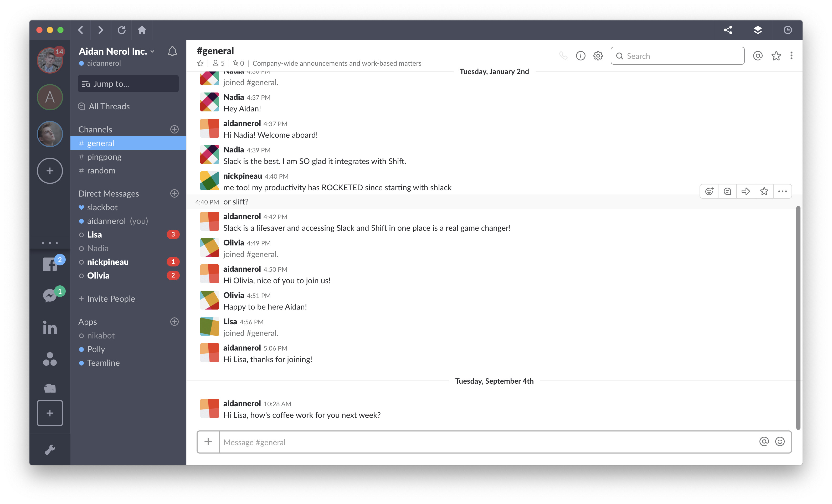Open the bookmarks/layers icon top-right
832x504 pixels.
click(x=758, y=30)
